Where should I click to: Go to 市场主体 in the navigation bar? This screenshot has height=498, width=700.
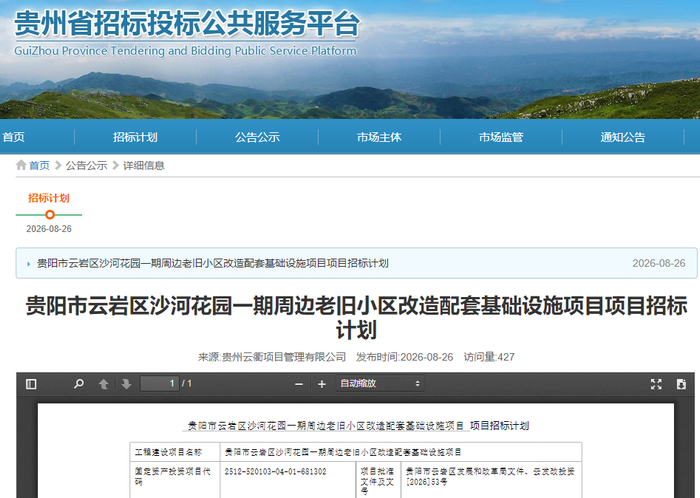(379, 137)
